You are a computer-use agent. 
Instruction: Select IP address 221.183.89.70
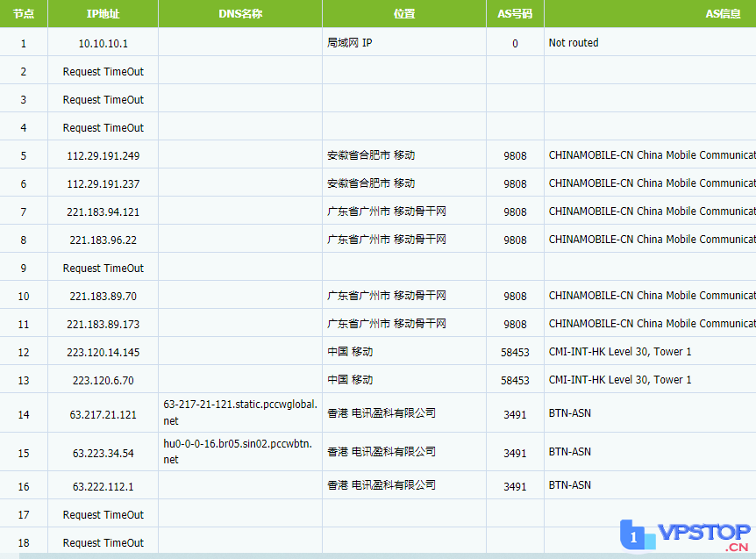click(x=103, y=296)
